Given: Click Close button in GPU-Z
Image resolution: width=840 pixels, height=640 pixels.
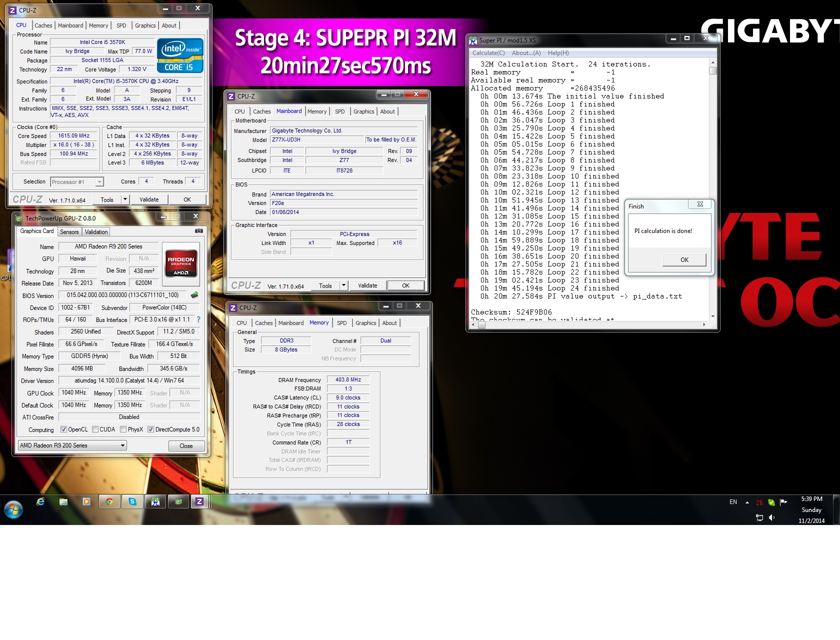Looking at the screenshot, I should [x=186, y=446].
